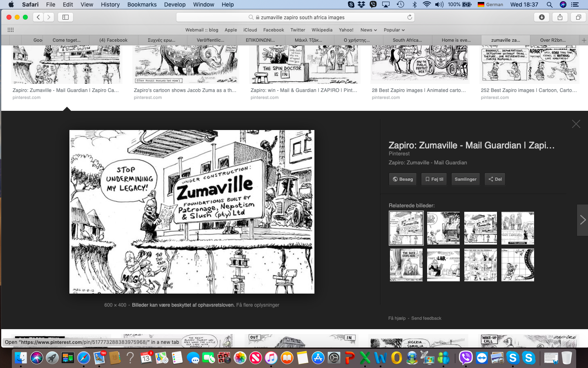The height and width of the screenshot is (368, 588).
Task: Open the Develop menu
Action: [x=175, y=4]
